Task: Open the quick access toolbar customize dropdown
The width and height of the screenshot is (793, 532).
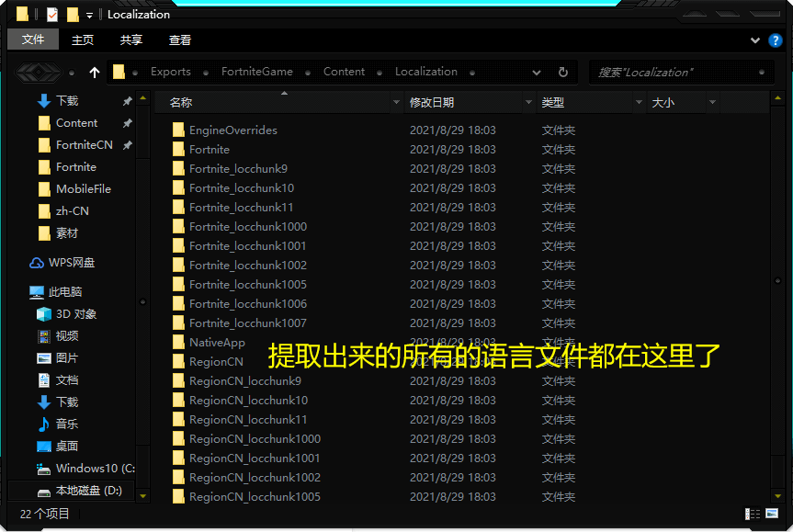Action: pyautogui.click(x=89, y=16)
